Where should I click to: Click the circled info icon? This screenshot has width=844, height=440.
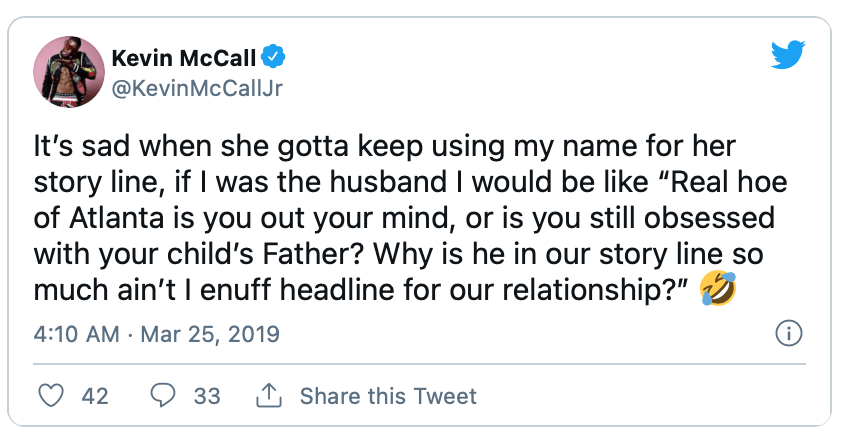789,333
